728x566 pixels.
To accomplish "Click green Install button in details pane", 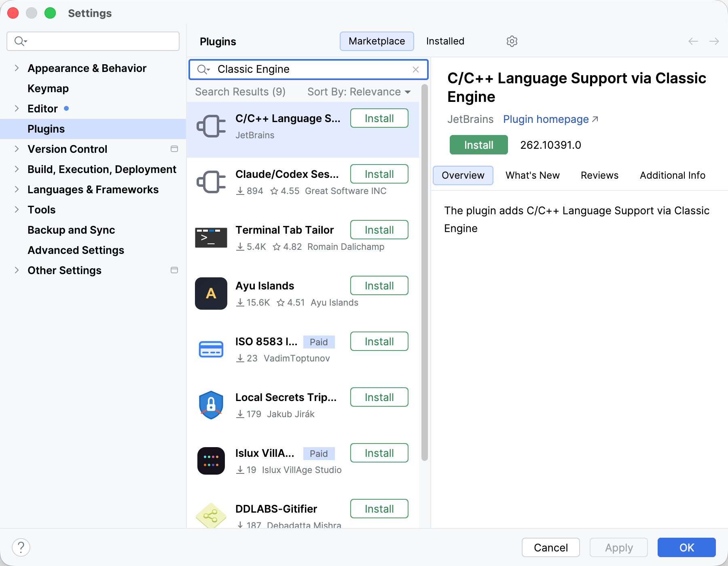I will pyautogui.click(x=478, y=145).
